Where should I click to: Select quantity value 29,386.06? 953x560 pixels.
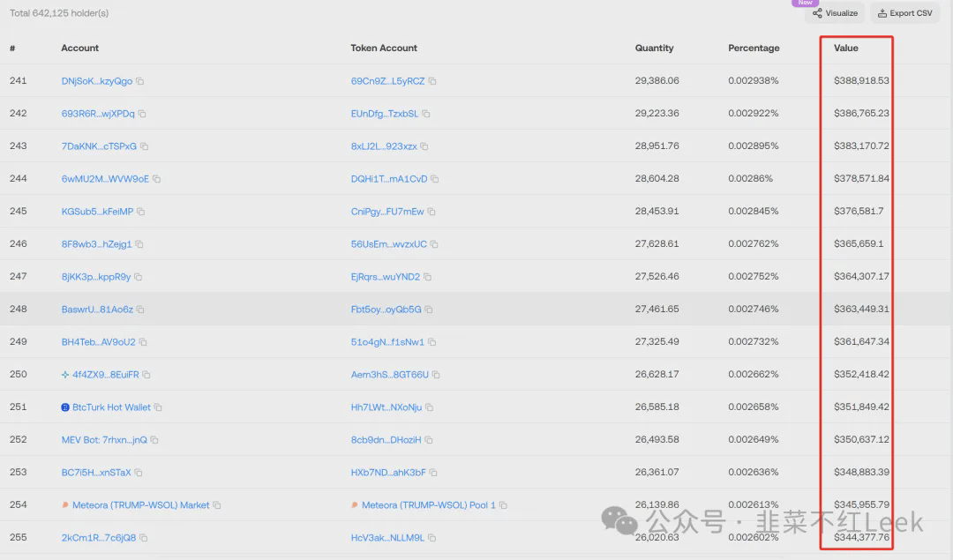[x=657, y=80]
